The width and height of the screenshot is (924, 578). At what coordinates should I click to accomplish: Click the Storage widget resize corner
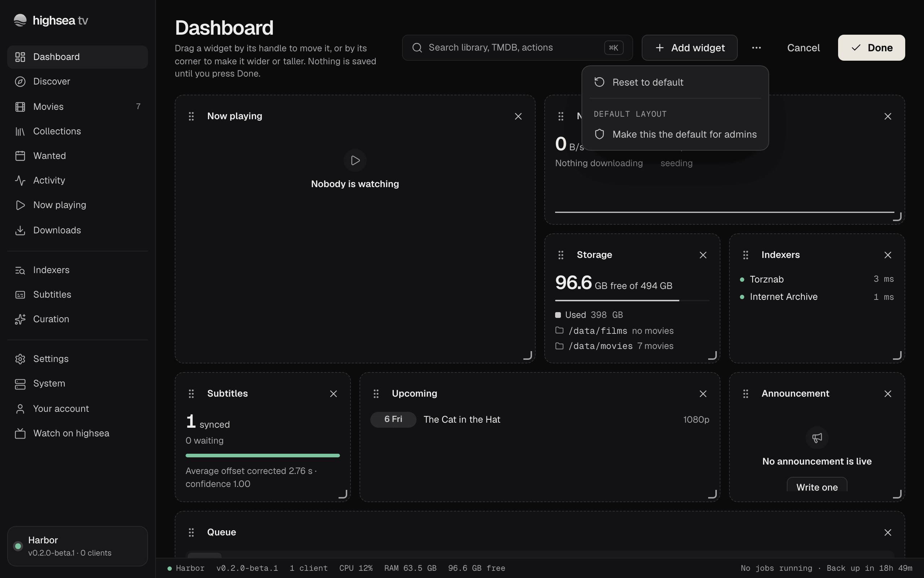(712, 355)
